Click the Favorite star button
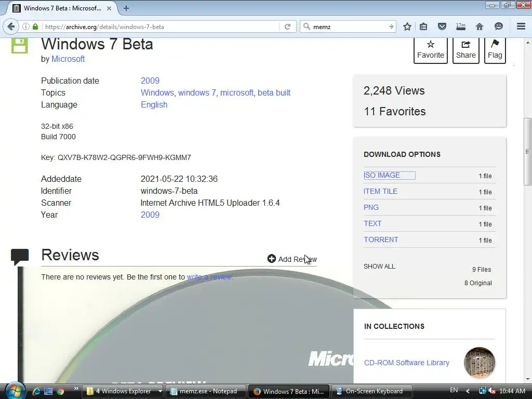Image resolution: width=532 pixels, height=399 pixels. click(x=431, y=50)
